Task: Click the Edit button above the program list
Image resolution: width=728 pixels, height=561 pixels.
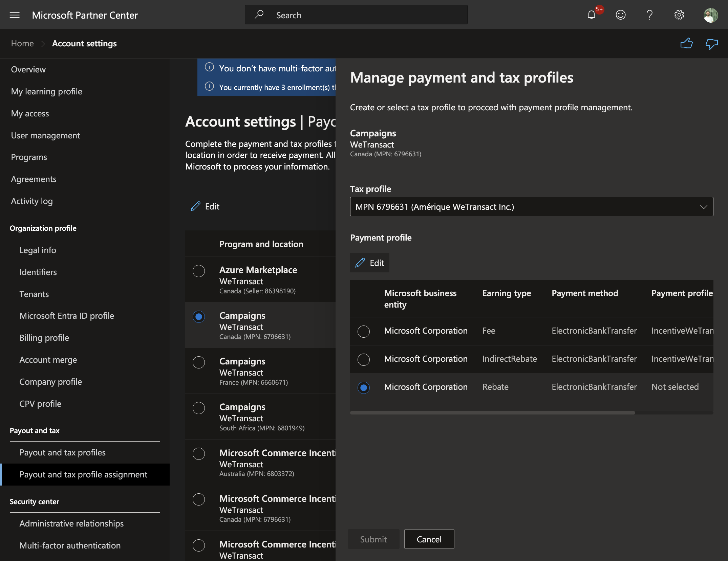Action: point(205,206)
